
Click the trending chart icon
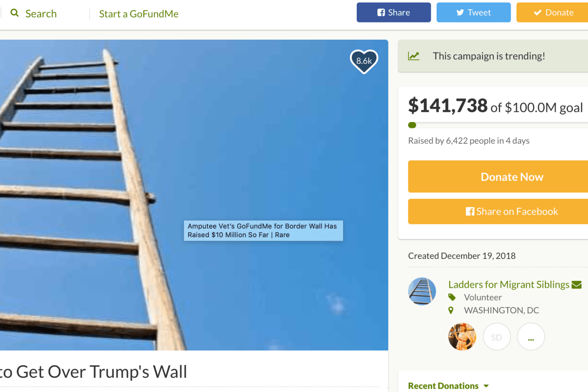click(414, 56)
